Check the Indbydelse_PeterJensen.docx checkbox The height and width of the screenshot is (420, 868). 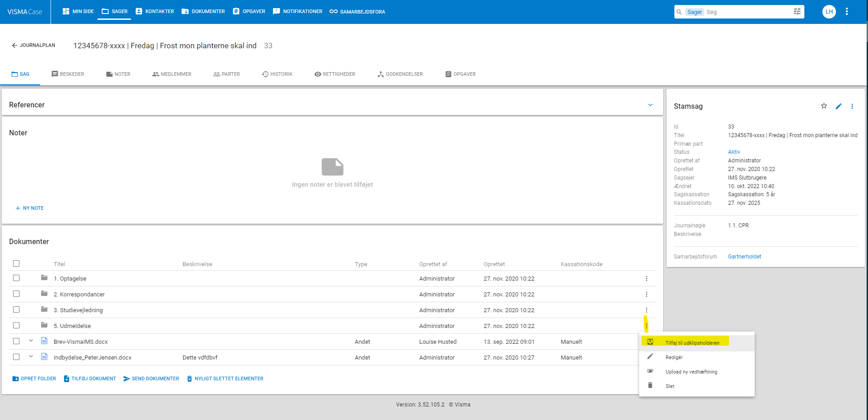pyautogui.click(x=16, y=357)
